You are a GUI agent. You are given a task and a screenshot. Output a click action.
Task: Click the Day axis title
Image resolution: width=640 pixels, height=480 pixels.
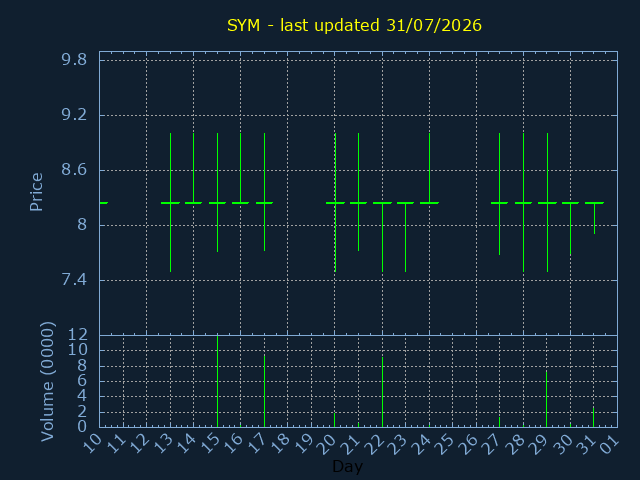tap(347, 466)
